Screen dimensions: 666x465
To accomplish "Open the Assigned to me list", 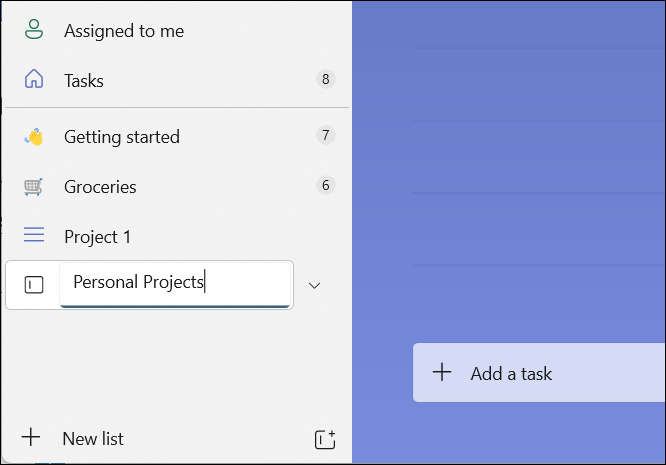I will (x=124, y=31).
